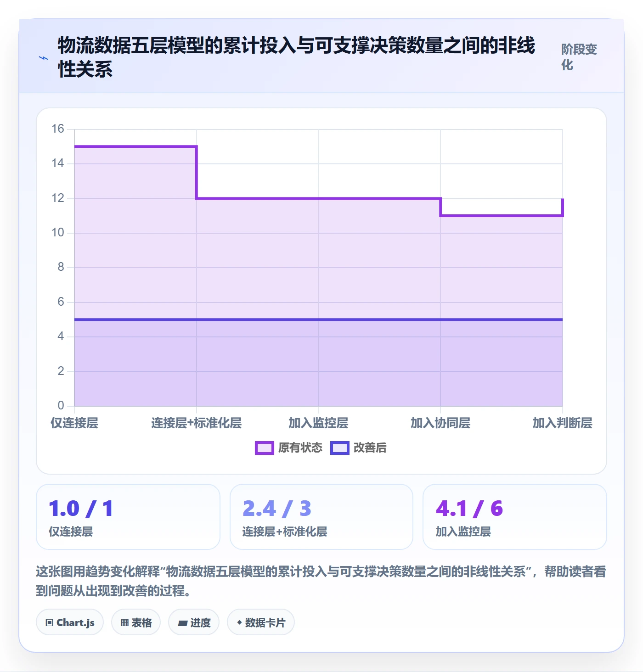Image resolution: width=643 pixels, height=672 pixels.
Task: Click the 加入监控层 x-axis label
Action: coord(318,423)
